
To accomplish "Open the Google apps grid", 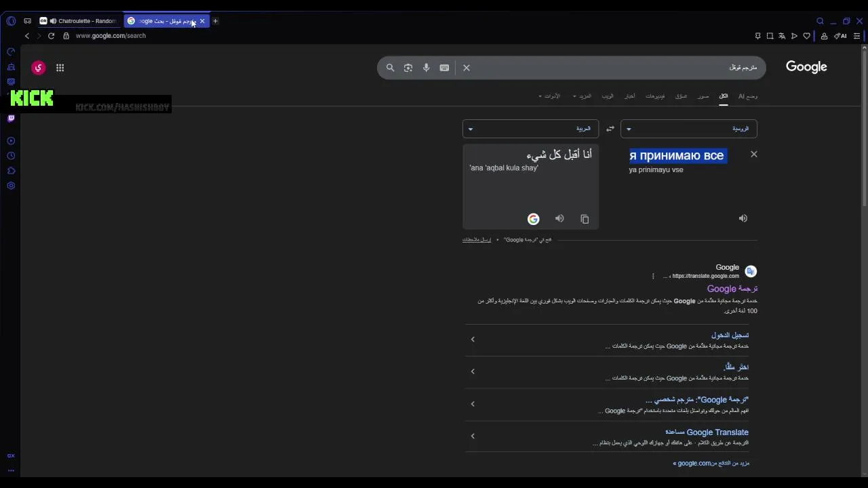I will (60, 68).
